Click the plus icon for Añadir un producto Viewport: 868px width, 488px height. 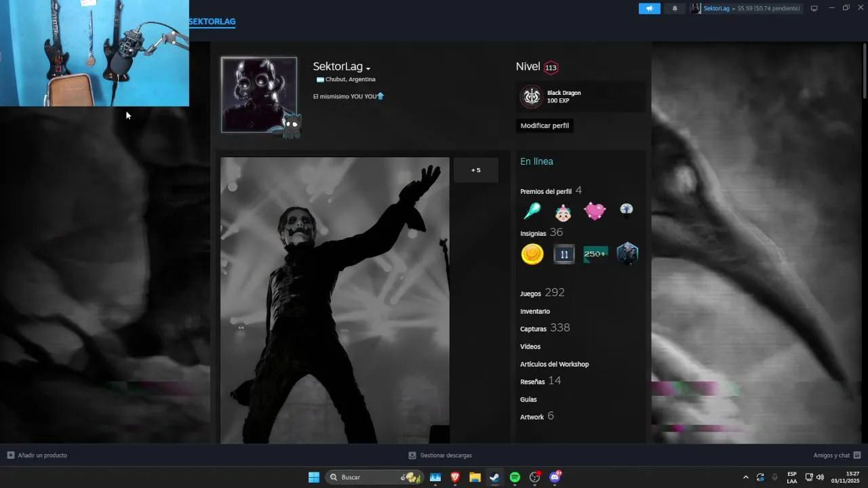pyautogui.click(x=10, y=455)
